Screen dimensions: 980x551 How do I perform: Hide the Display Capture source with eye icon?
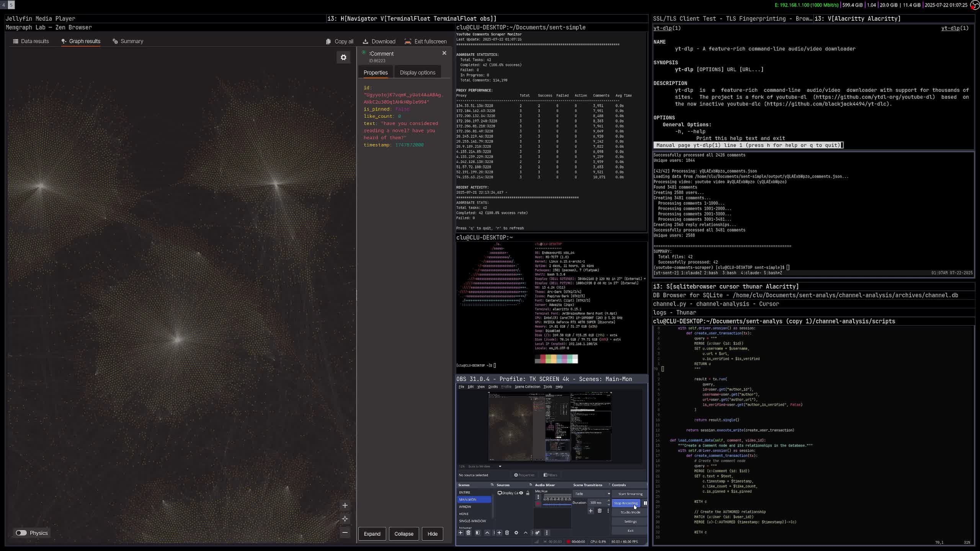pos(521,493)
